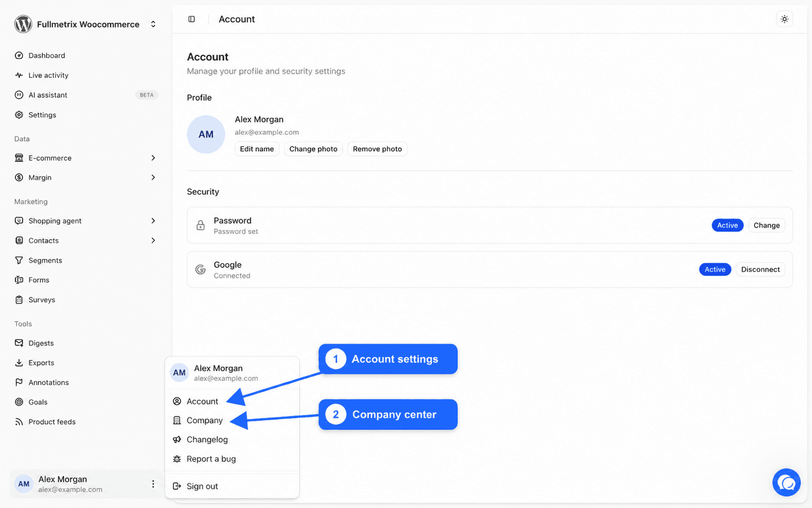This screenshot has width=812, height=508.
Task: Open the AI assistant icon
Action: (19, 95)
